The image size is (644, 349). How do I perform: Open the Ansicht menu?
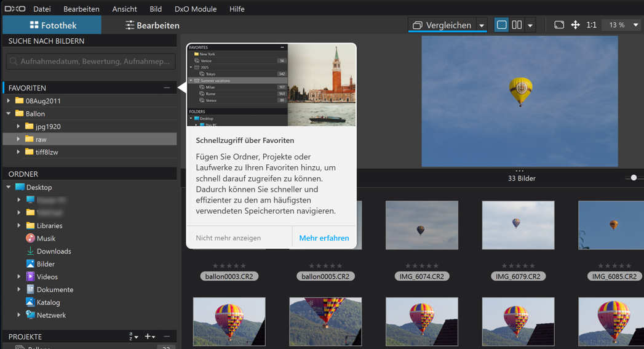click(124, 9)
